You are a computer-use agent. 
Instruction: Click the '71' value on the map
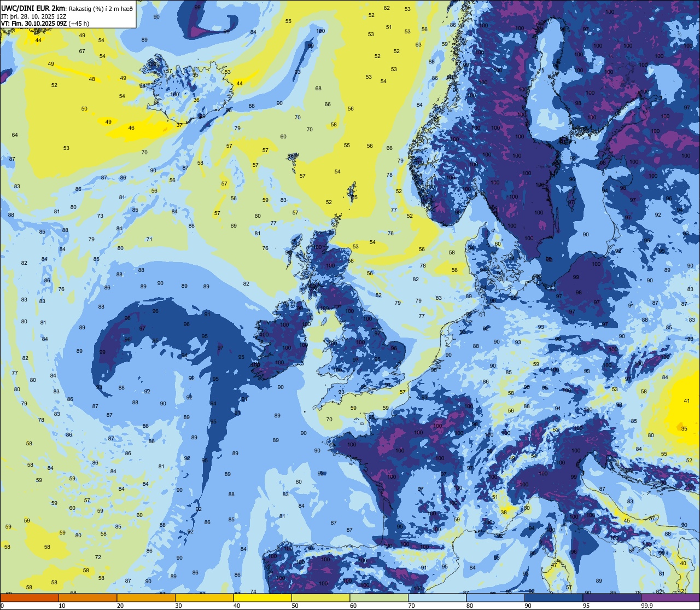coord(149,239)
